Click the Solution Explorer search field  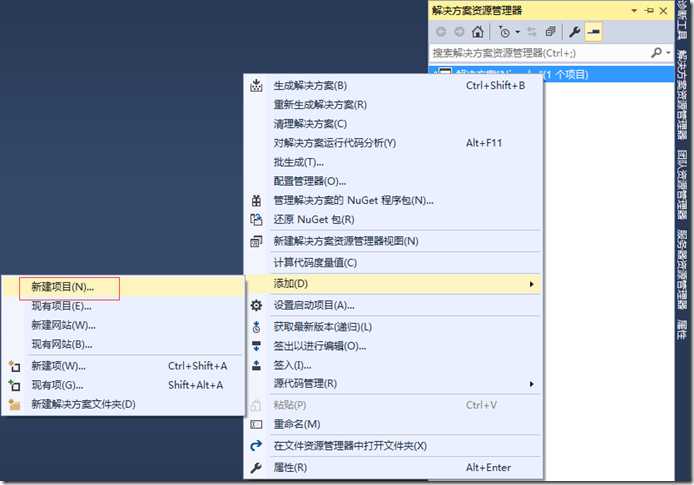(540, 53)
